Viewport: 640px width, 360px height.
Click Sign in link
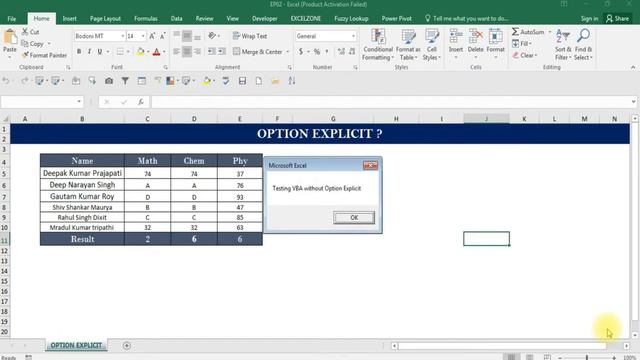589,19
